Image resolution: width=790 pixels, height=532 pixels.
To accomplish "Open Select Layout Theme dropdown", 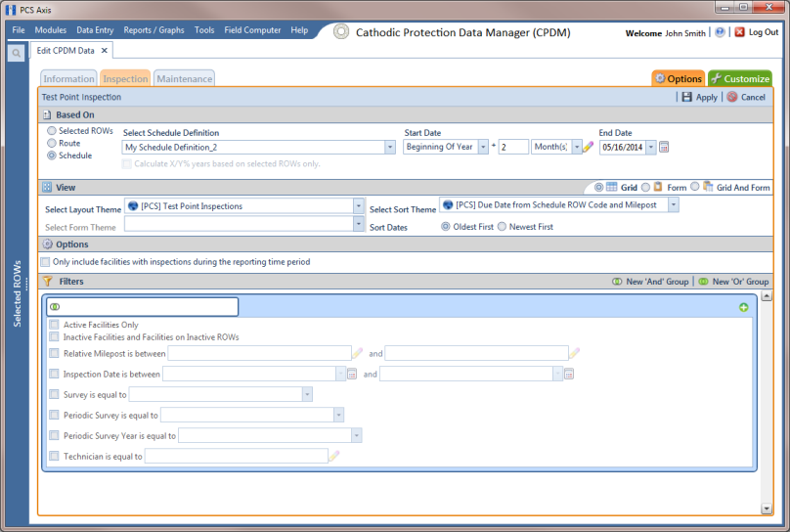I will [358, 206].
